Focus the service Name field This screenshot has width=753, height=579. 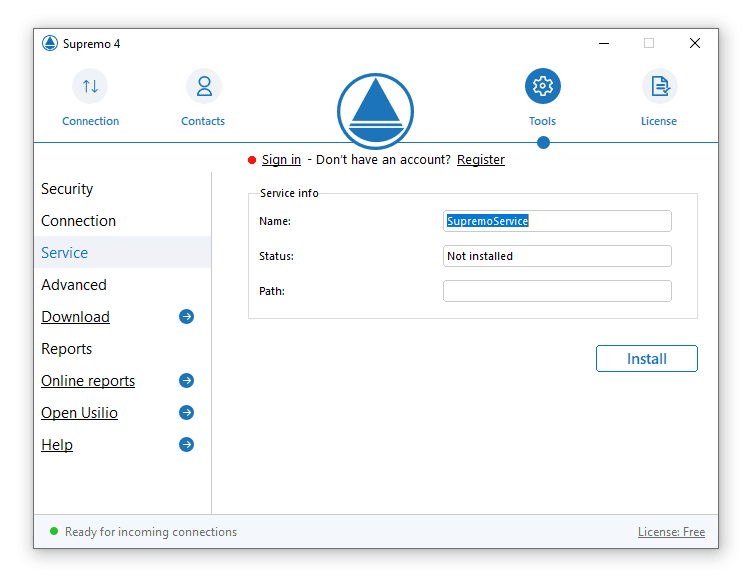click(x=557, y=221)
